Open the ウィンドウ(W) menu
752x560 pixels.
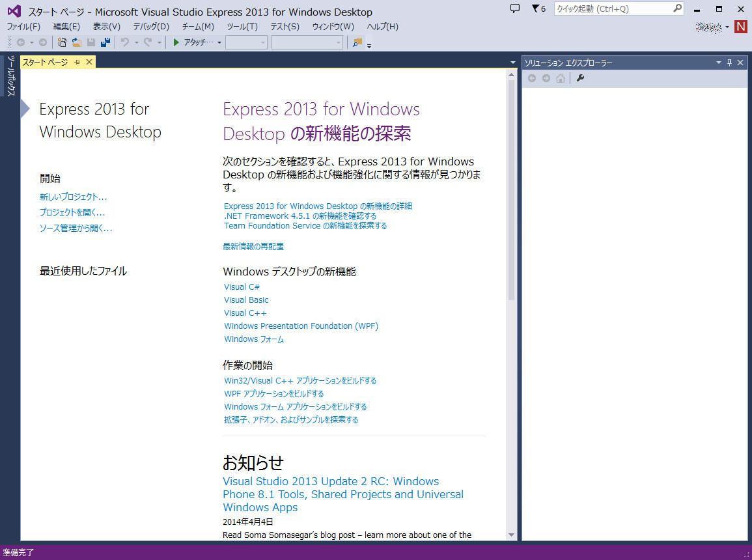(333, 26)
